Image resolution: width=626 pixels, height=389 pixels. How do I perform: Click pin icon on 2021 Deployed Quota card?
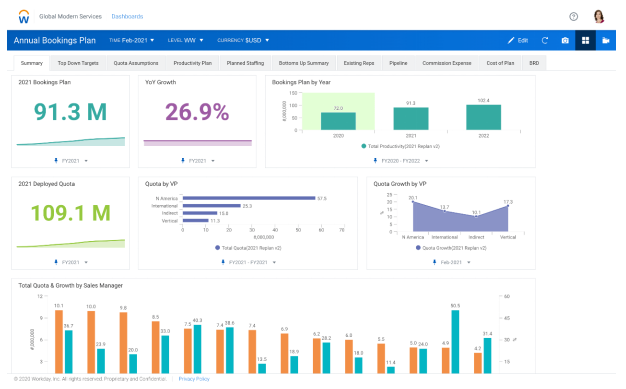tap(56, 262)
